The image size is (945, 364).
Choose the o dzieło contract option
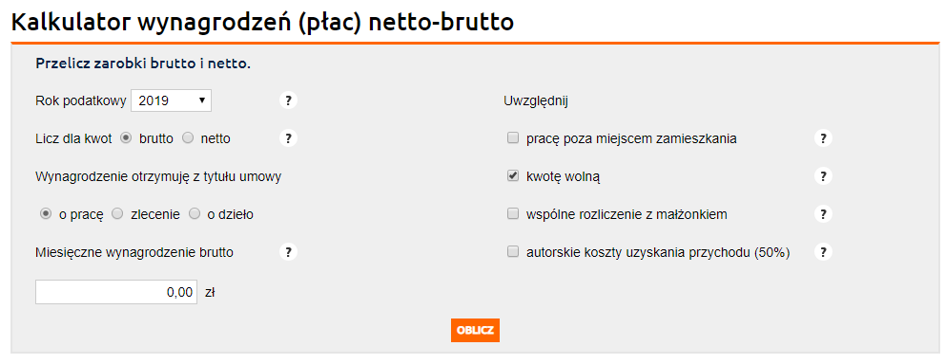[195, 214]
